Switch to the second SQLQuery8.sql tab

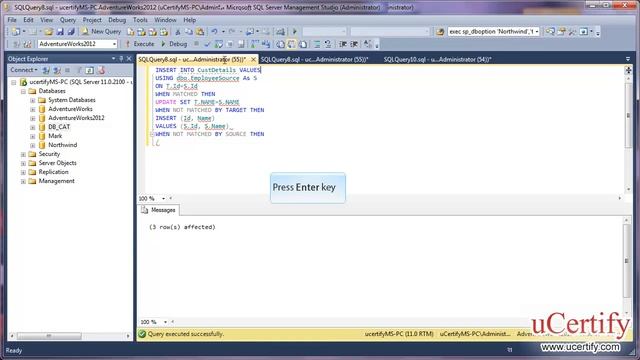(314, 60)
